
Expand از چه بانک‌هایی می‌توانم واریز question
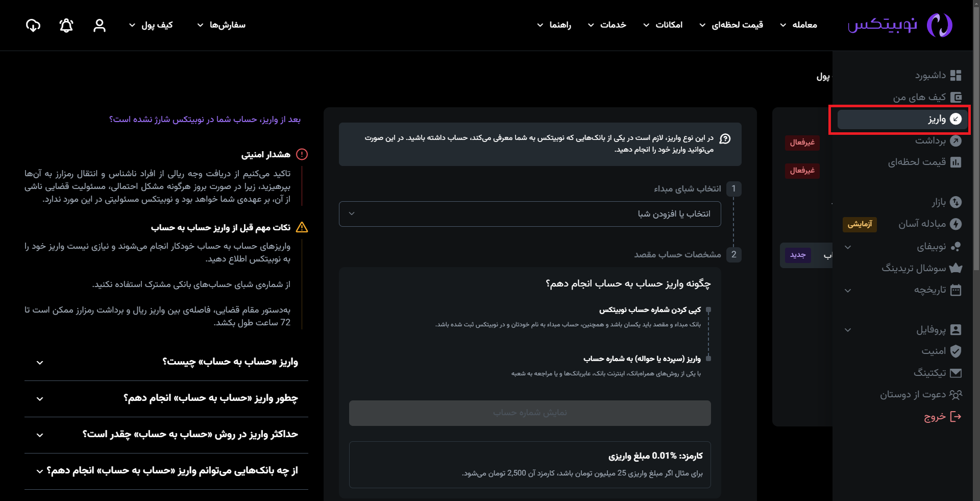pos(166,471)
